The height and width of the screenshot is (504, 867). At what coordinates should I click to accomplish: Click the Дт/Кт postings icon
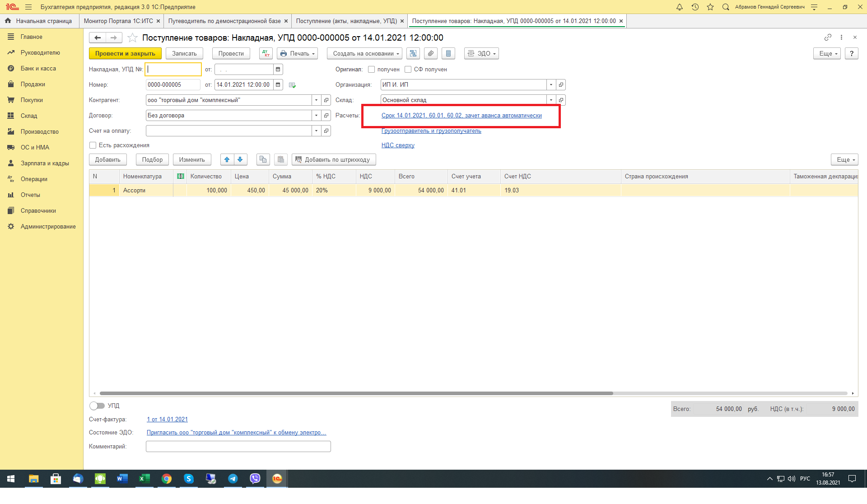coord(266,53)
